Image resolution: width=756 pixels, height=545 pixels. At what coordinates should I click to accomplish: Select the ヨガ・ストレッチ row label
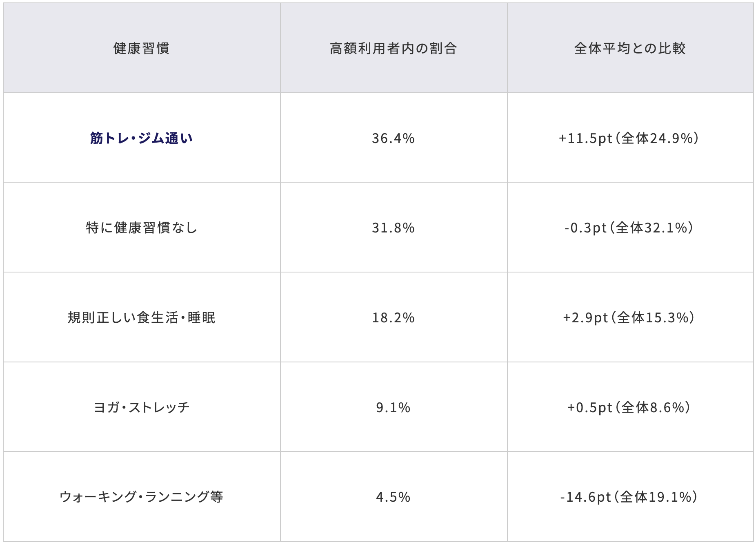141,407
